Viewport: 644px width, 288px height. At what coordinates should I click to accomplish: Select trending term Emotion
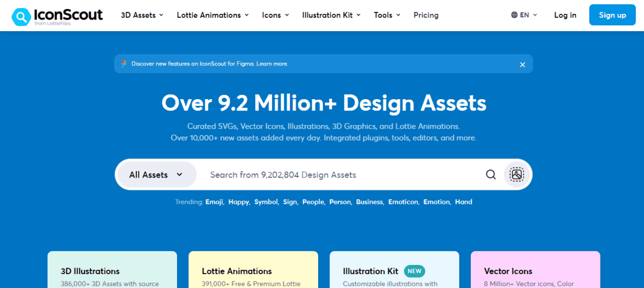point(437,202)
